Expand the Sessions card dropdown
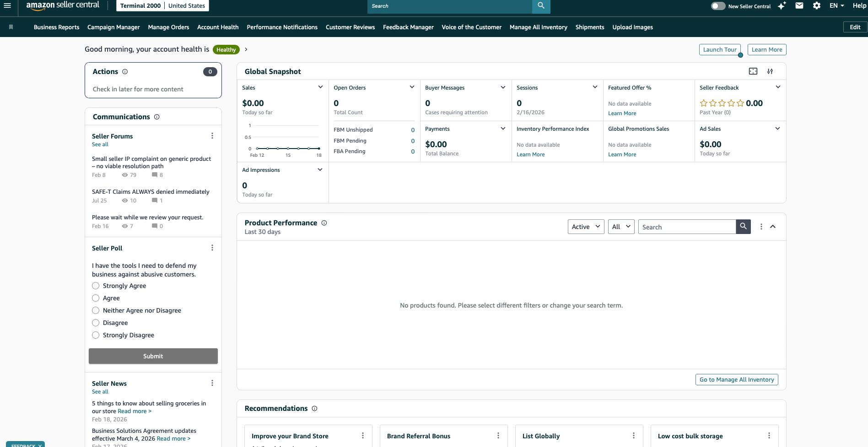 point(595,87)
